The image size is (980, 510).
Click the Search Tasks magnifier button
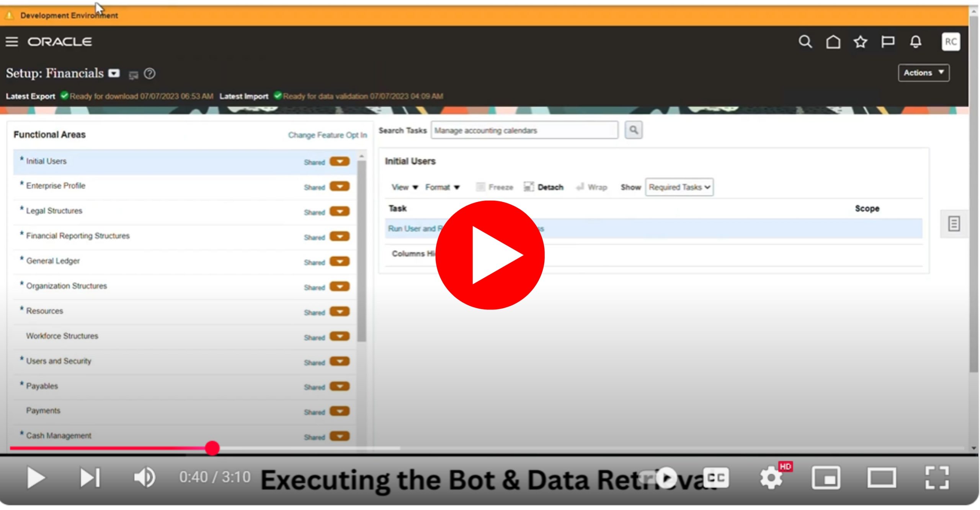click(634, 130)
